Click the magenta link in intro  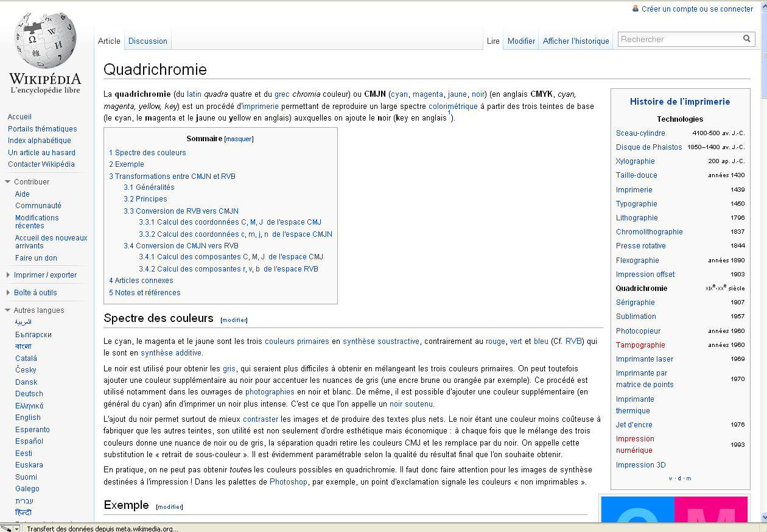(428, 94)
